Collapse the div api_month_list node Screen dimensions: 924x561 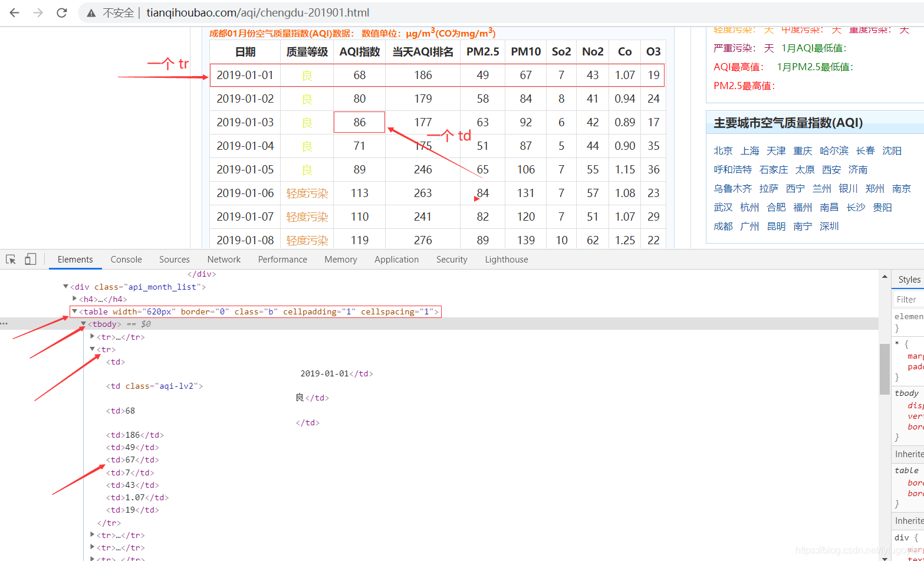coord(65,287)
